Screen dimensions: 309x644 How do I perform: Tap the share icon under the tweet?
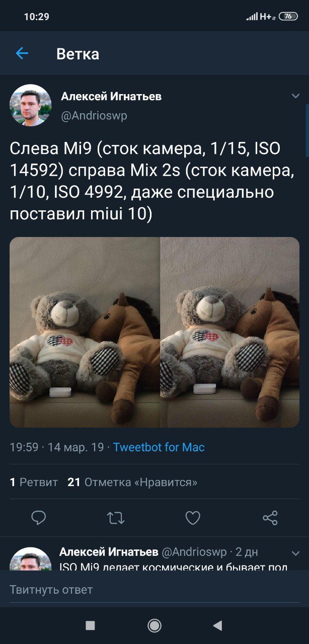(x=270, y=518)
